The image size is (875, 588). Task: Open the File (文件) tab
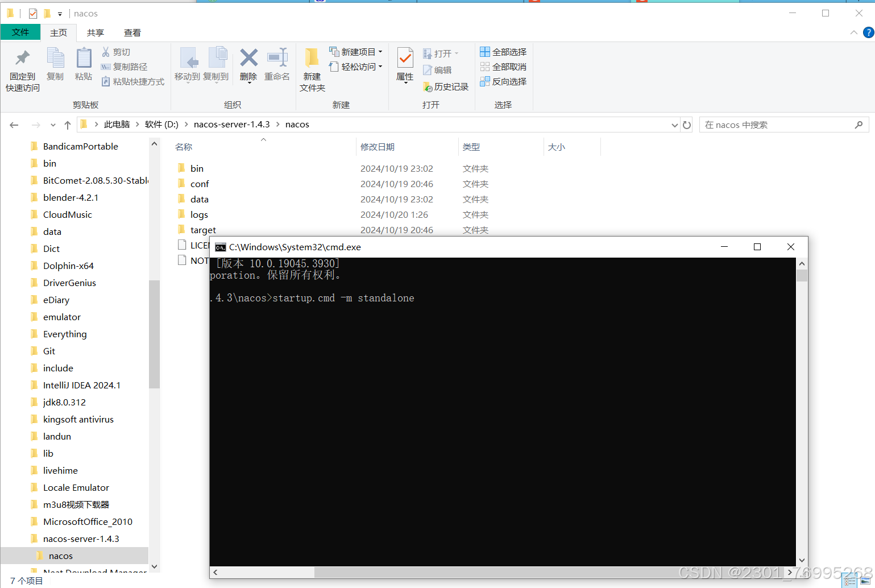[20, 32]
